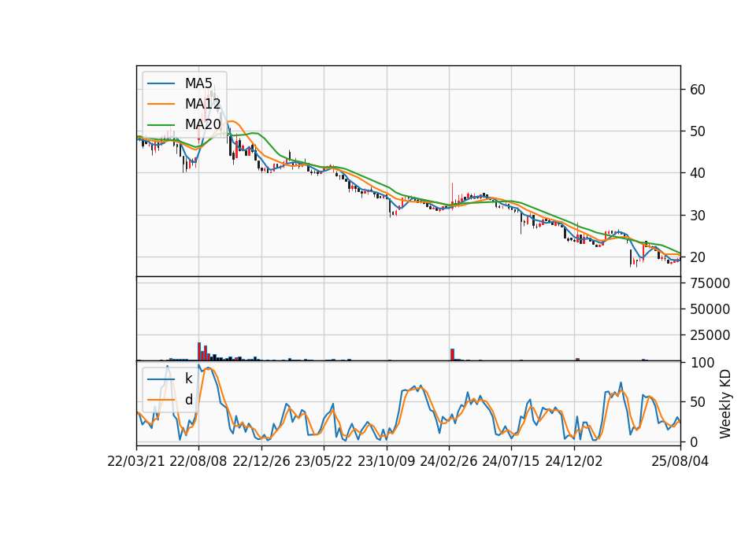Viewport: 756px width, 543px height.
Task: Click the 25/08/04 date tick label
Action: tap(680, 461)
